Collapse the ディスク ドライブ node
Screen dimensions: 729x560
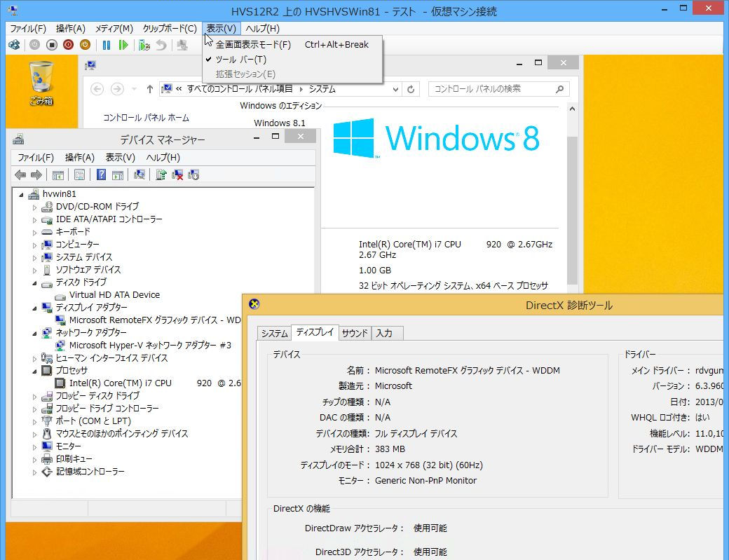(x=34, y=283)
